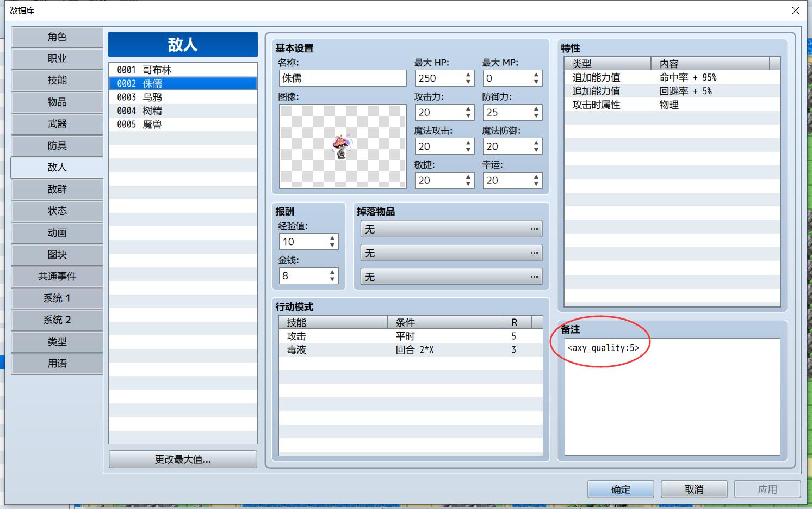Select enemy 0004 树精
Screen dimensions: 812x509
[x=183, y=111]
